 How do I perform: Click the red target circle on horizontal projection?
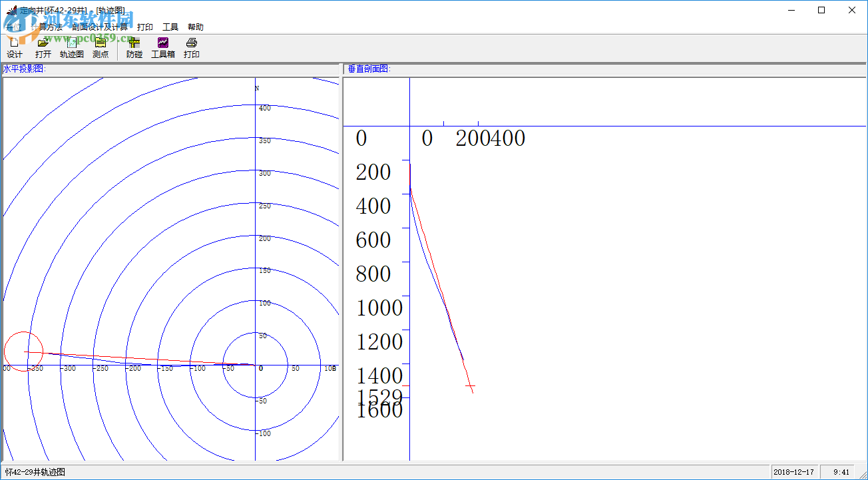pos(24,351)
